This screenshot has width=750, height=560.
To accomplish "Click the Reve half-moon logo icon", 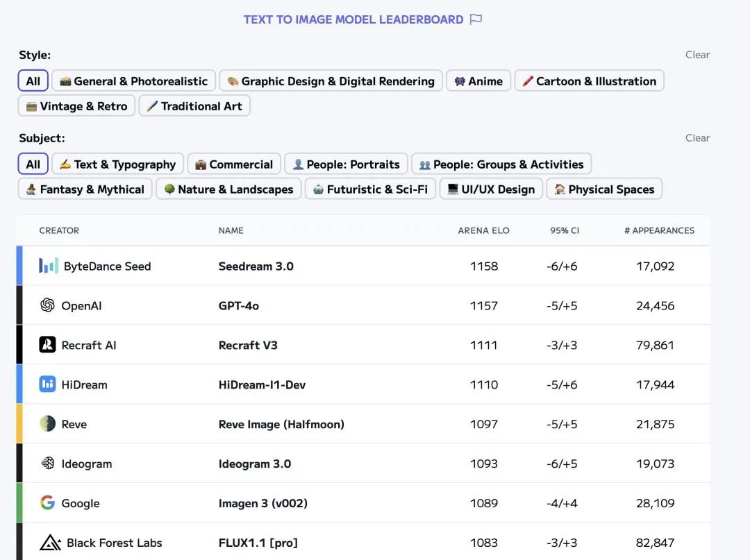I will (x=47, y=424).
